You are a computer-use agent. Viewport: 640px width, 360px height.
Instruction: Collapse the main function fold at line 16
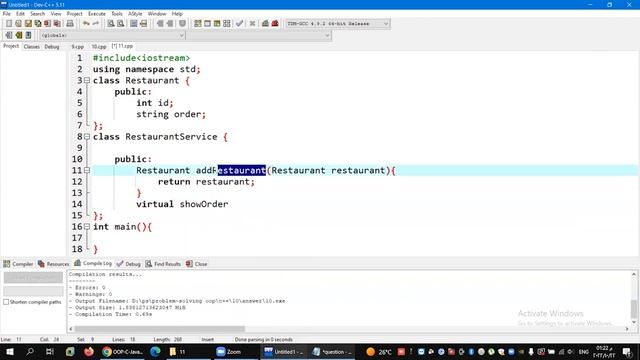point(87,227)
